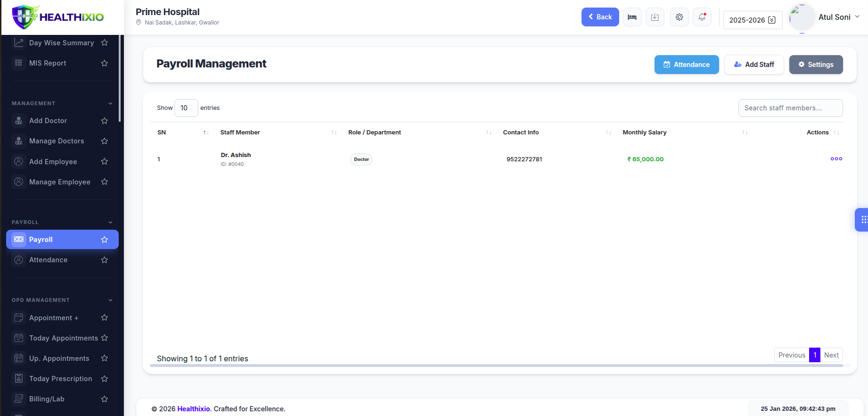This screenshot has height=416, width=868.
Task: Open MIS Report in the sidebar
Action: point(62,63)
